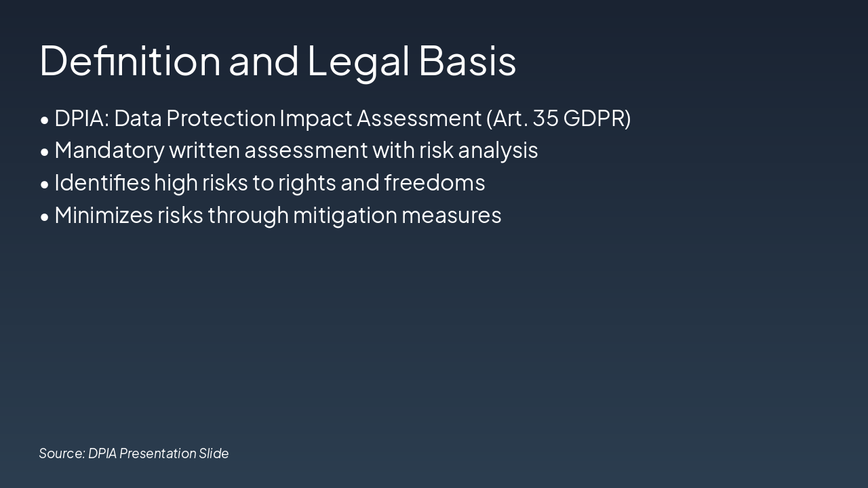This screenshot has height=488, width=868.
Task: Click "DPIA:" at the start of the first bullet
Action: tap(81, 119)
